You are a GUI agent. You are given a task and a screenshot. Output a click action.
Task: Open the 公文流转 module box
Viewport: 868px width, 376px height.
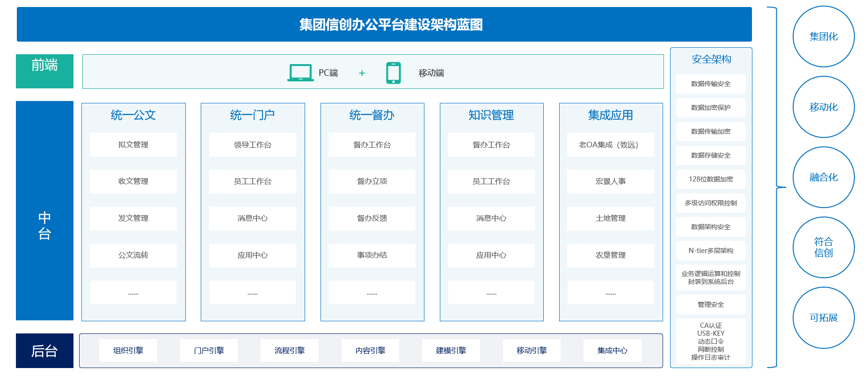pyautogui.click(x=133, y=255)
